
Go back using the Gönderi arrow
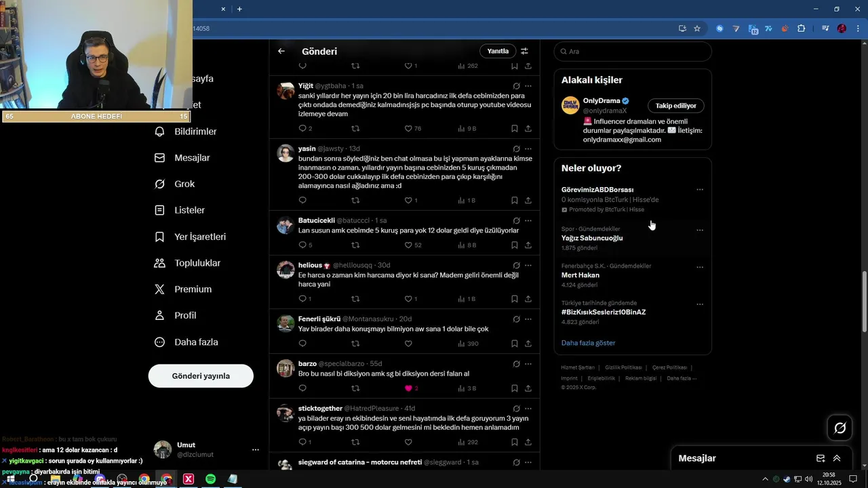pos(281,51)
